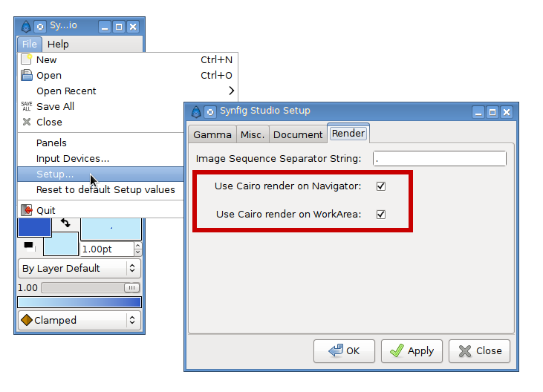Screen dimensions: 543x392
Task: Switch to the Document tab
Action: point(298,134)
